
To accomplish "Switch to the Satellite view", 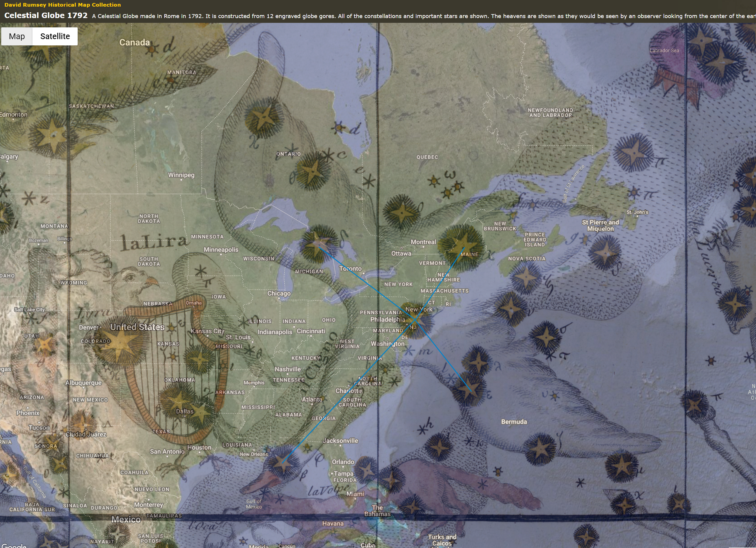I will point(55,36).
